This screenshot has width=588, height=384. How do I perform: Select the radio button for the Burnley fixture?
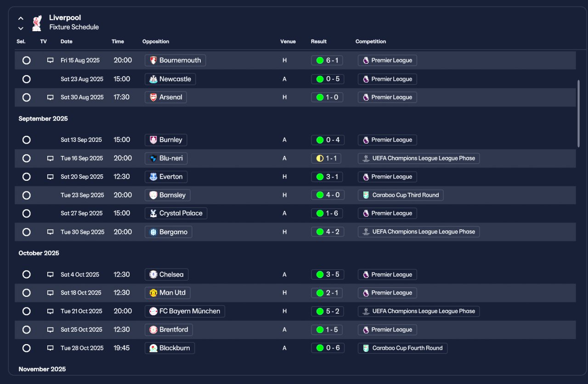[x=27, y=140]
